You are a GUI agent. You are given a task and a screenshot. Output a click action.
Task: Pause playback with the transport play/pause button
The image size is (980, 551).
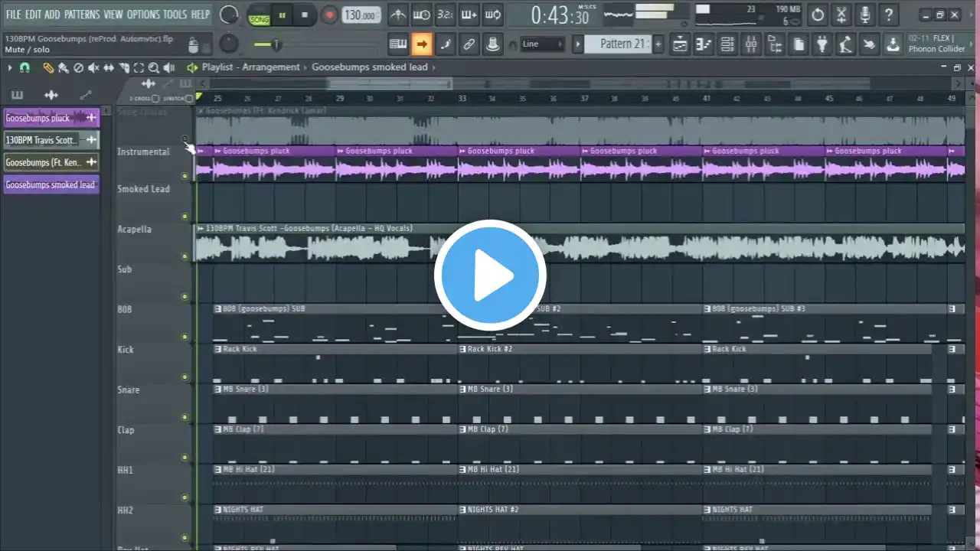click(x=282, y=15)
